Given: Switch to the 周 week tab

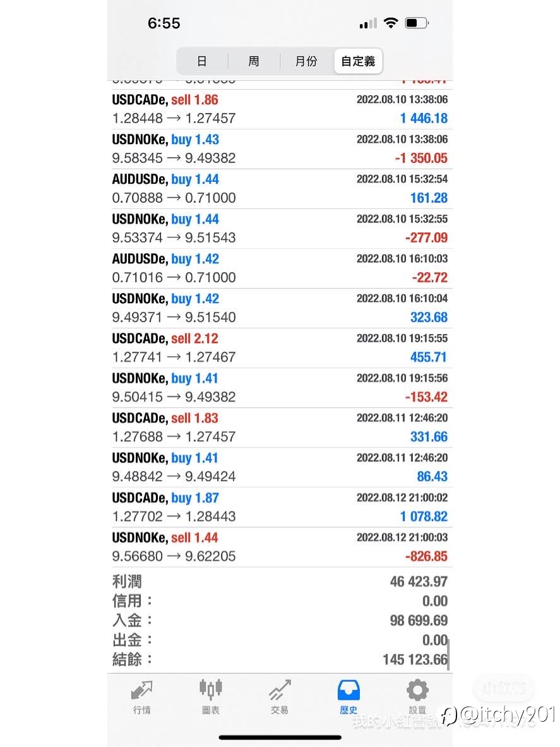Looking at the screenshot, I should coord(254,61).
